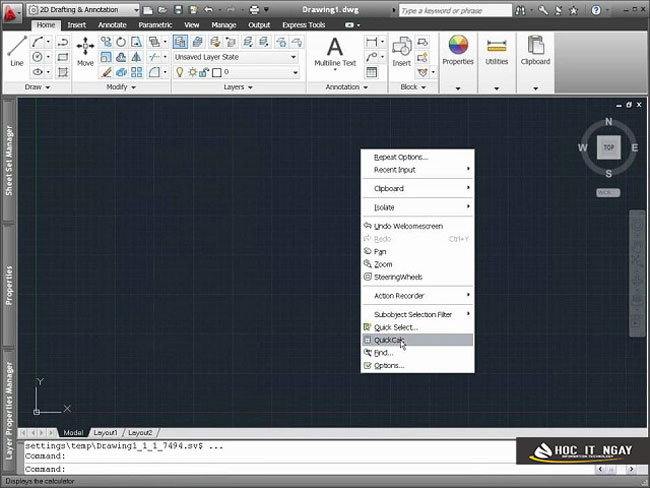Screen dimensions: 650x488
Task: Click the Plot printer icon
Action: (x=254, y=10)
